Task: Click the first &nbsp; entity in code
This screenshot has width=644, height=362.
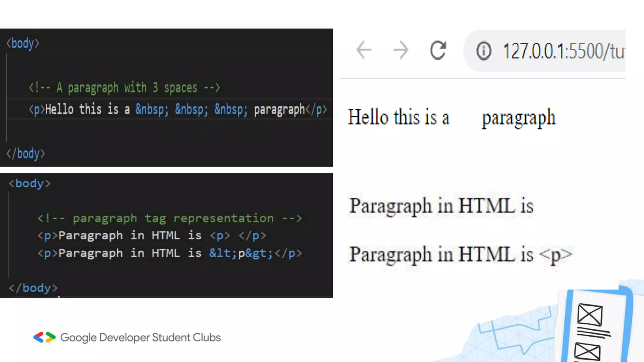Action: (152, 109)
